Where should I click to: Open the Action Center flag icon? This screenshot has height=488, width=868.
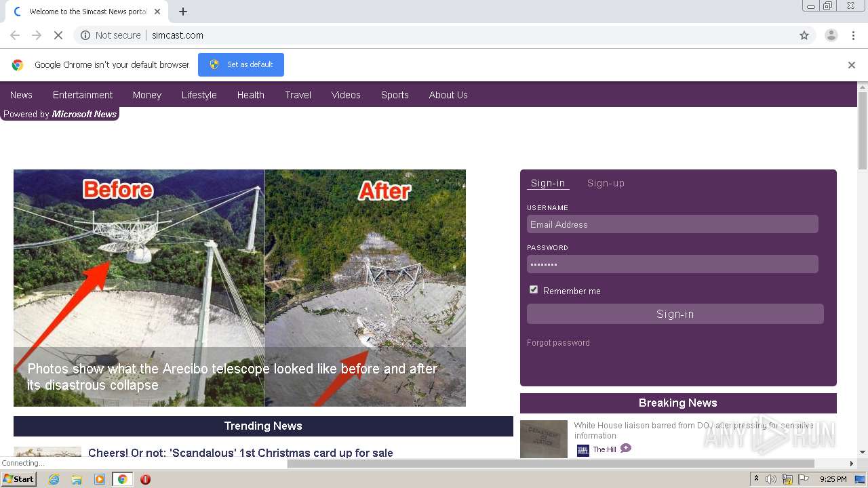click(804, 479)
